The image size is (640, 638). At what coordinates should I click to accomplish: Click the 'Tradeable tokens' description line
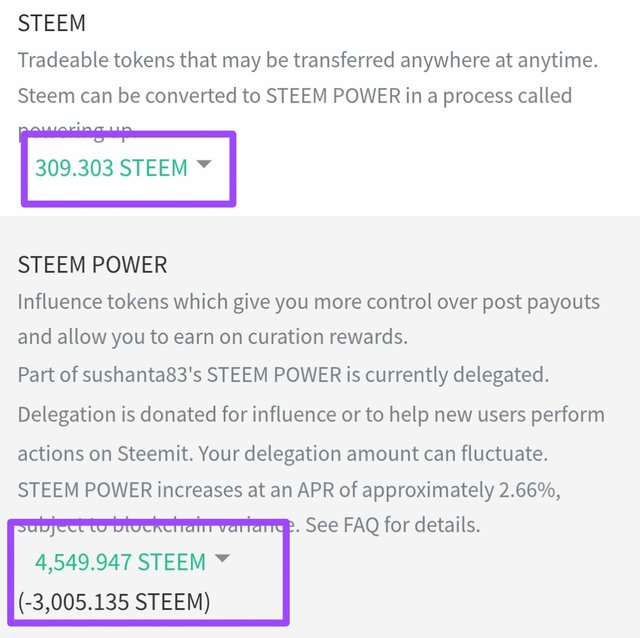coord(308,60)
